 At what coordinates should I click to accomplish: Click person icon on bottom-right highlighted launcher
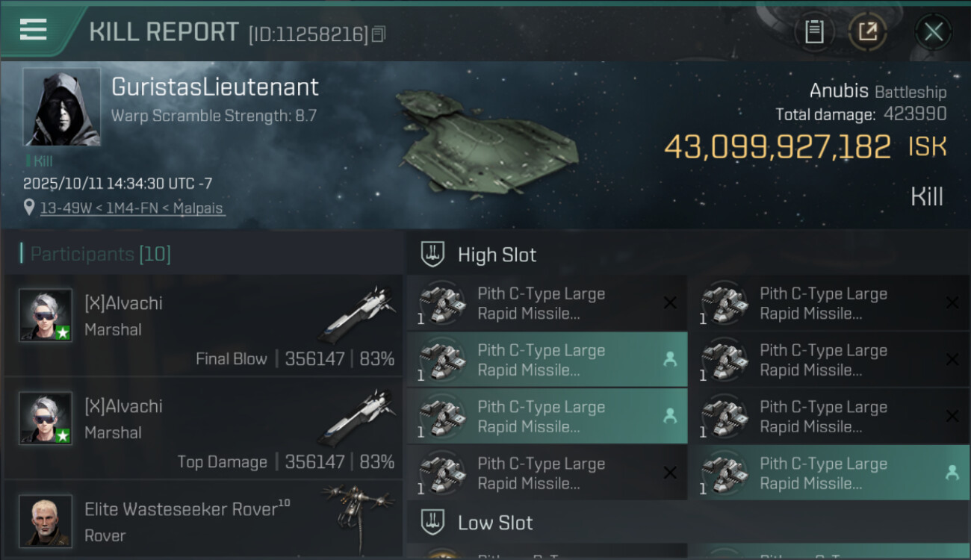coord(952,473)
